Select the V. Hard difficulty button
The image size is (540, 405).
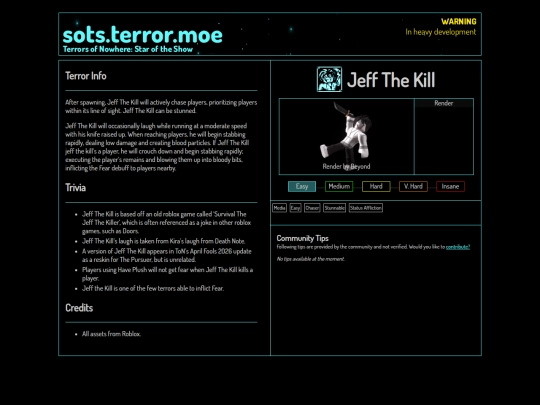413,186
